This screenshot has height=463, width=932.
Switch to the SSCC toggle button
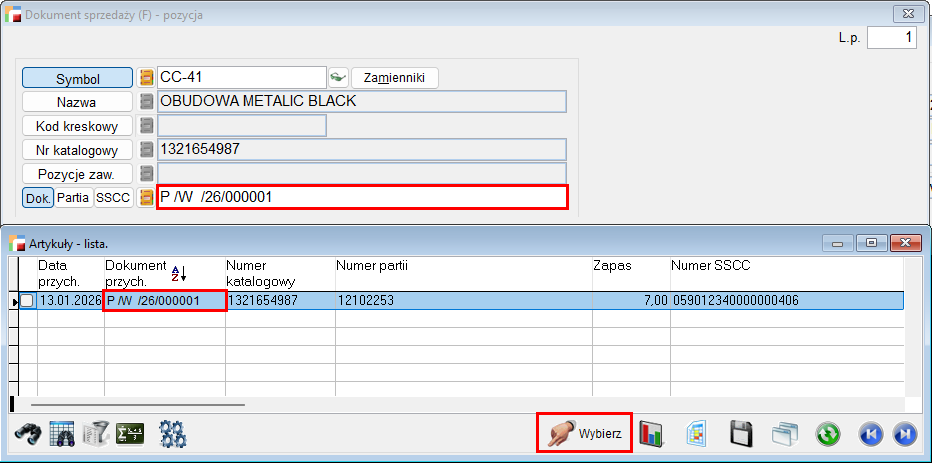pos(113,198)
